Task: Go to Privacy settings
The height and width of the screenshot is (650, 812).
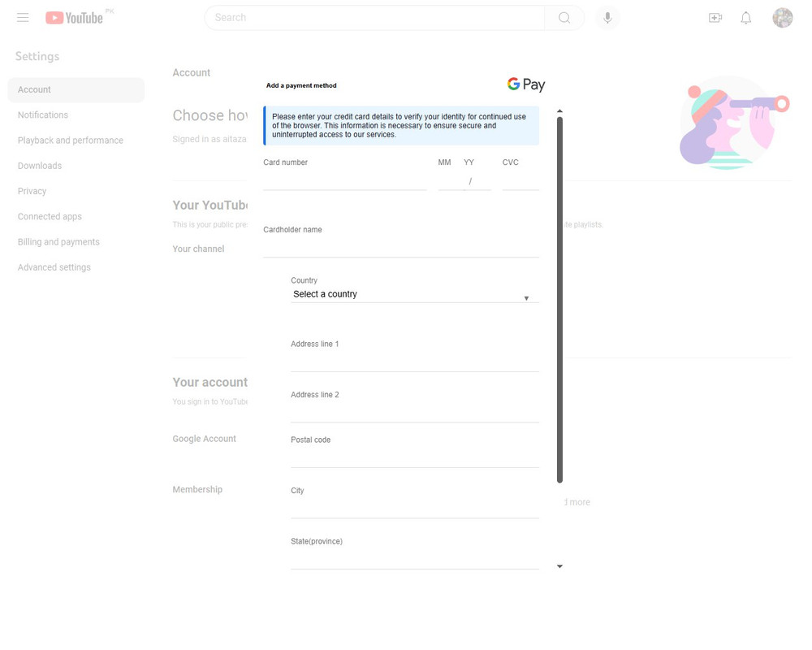Action: (32, 191)
